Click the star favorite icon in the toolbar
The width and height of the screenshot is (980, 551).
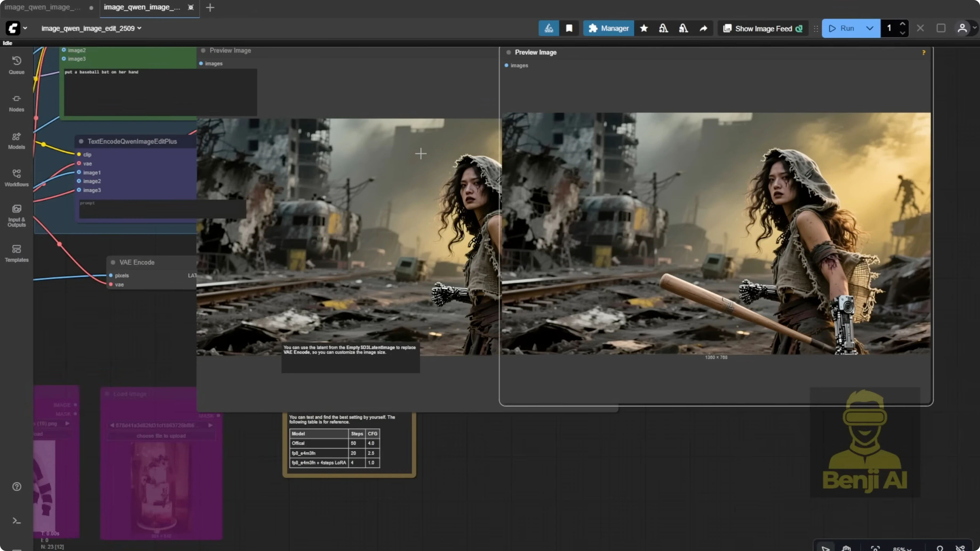coord(644,28)
